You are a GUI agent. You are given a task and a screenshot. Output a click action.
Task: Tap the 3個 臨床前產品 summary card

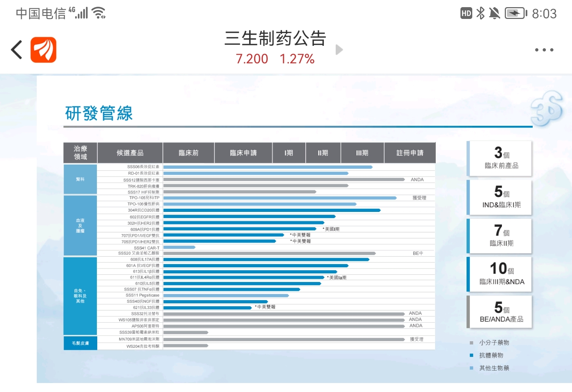[499, 158]
